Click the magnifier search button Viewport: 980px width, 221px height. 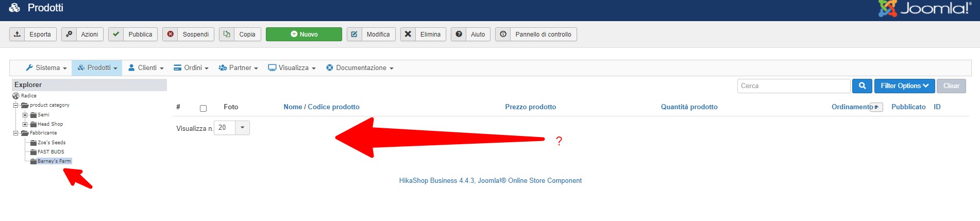coord(862,86)
